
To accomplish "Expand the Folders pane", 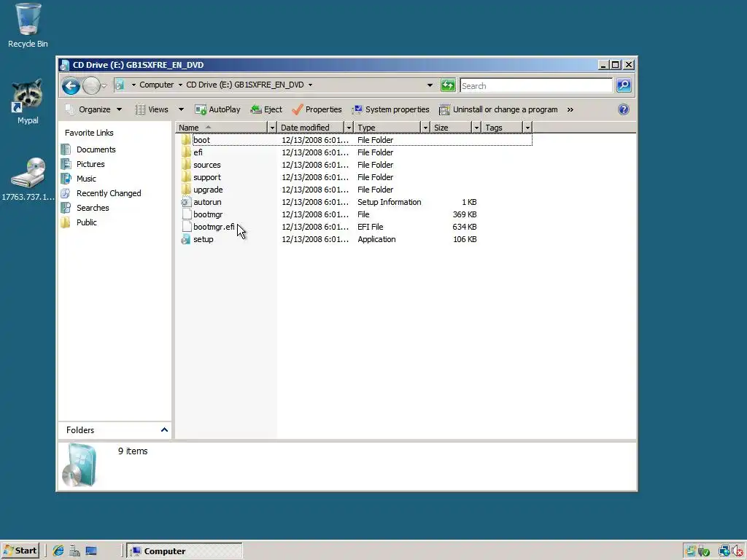I will 164,430.
